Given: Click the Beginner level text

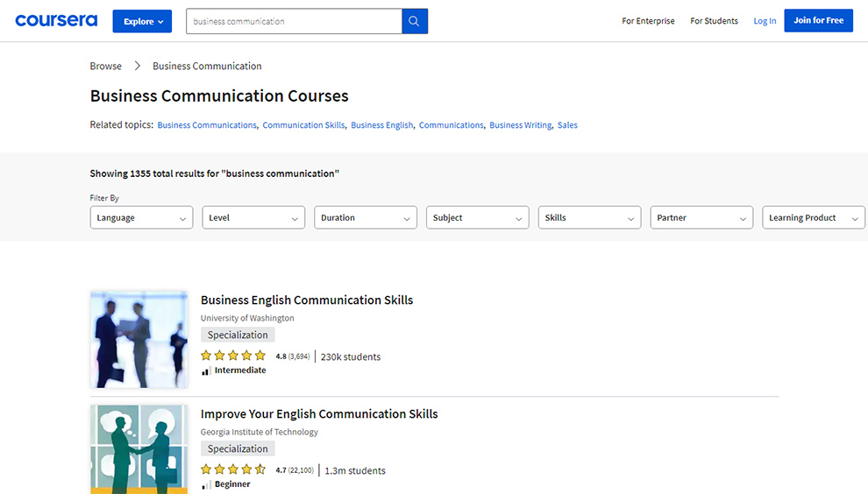Looking at the screenshot, I should click(232, 484).
